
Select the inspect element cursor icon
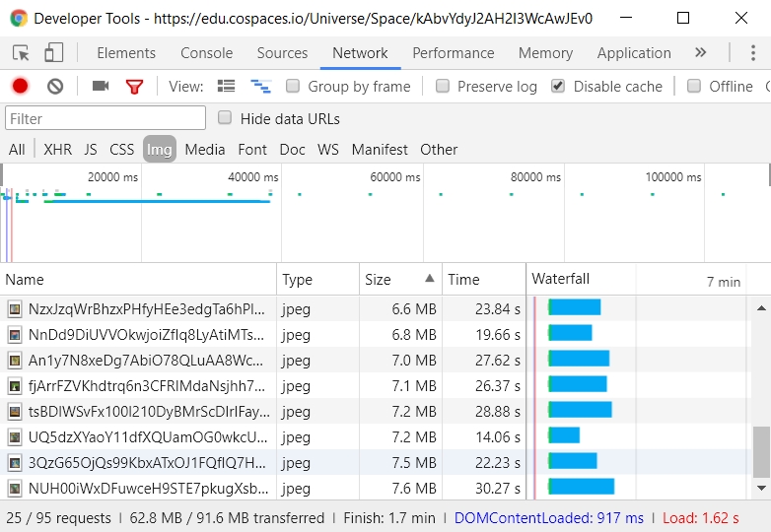click(21, 53)
